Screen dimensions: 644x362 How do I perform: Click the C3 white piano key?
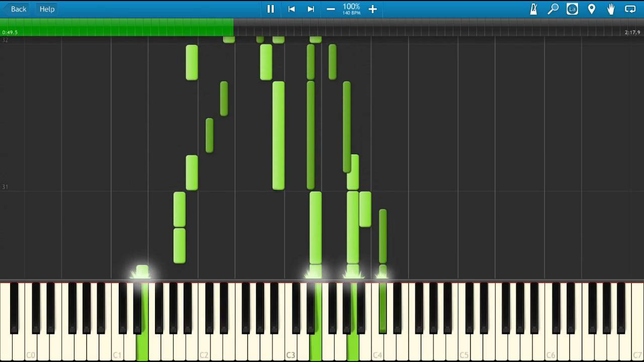point(291,347)
